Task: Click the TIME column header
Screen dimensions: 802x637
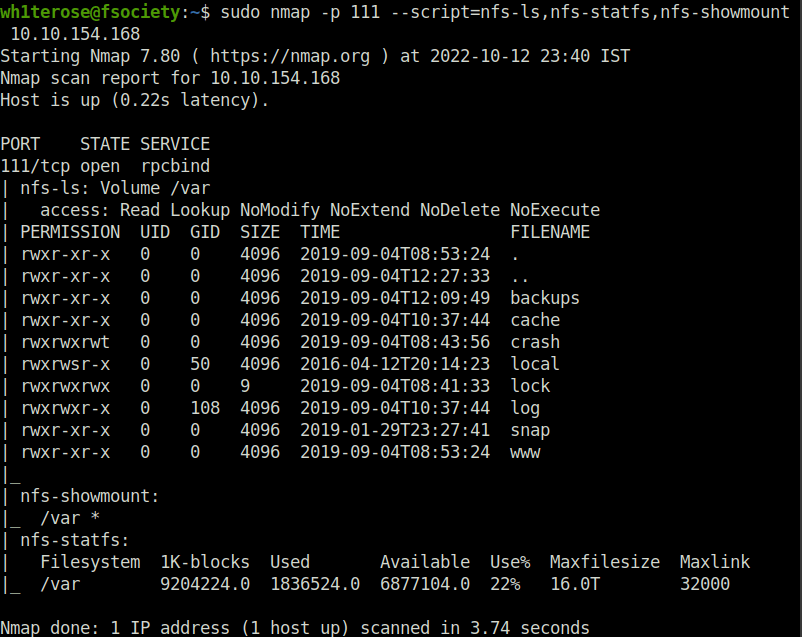Action: pos(320,232)
